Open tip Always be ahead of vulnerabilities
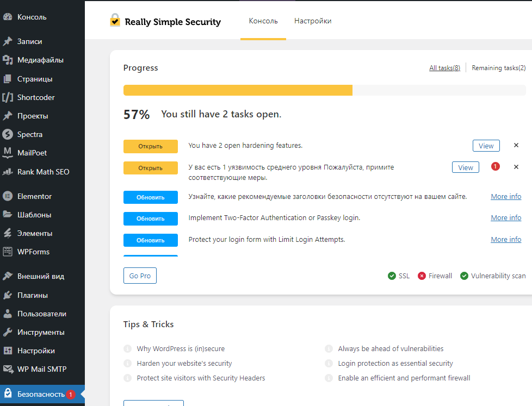532x406 pixels. pos(391,349)
